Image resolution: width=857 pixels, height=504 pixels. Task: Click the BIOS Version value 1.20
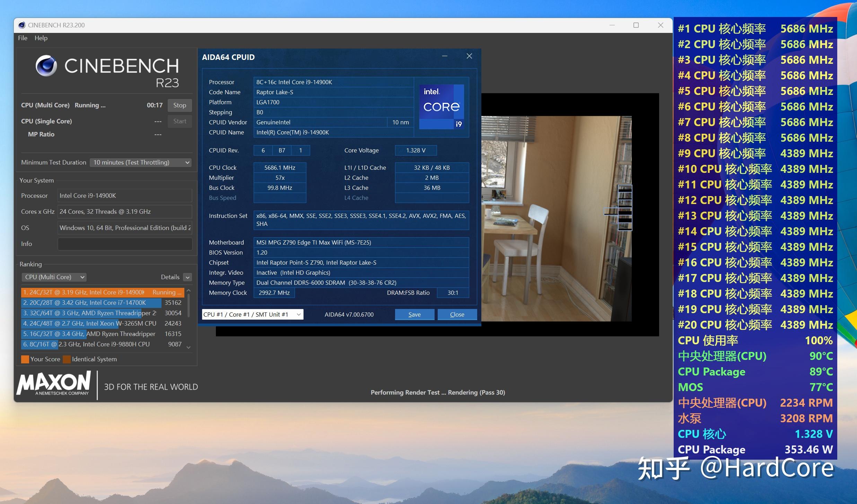(361, 253)
